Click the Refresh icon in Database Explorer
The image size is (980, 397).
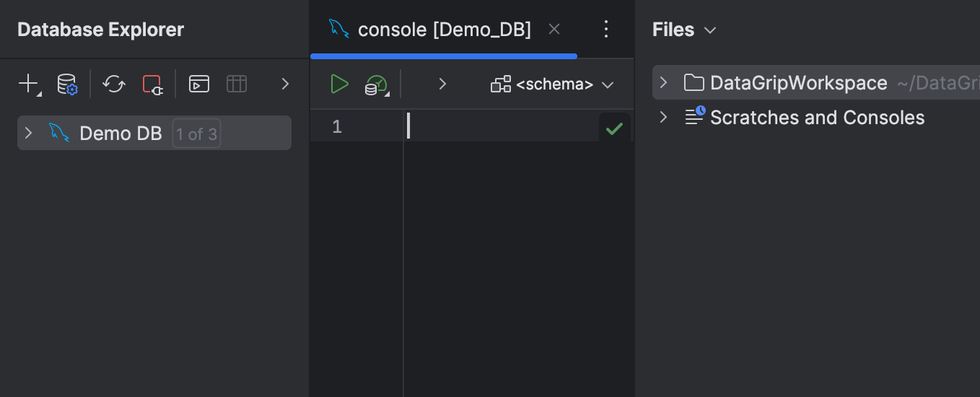click(x=114, y=84)
